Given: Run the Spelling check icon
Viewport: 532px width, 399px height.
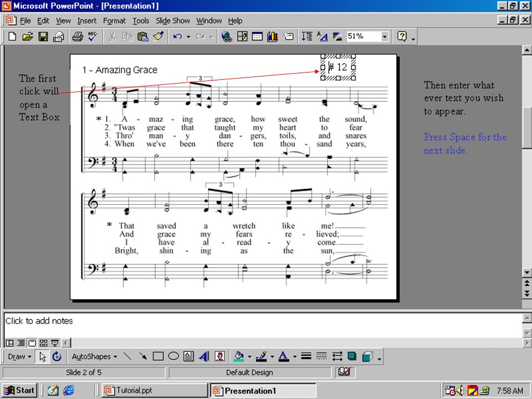Looking at the screenshot, I should (x=93, y=37).
